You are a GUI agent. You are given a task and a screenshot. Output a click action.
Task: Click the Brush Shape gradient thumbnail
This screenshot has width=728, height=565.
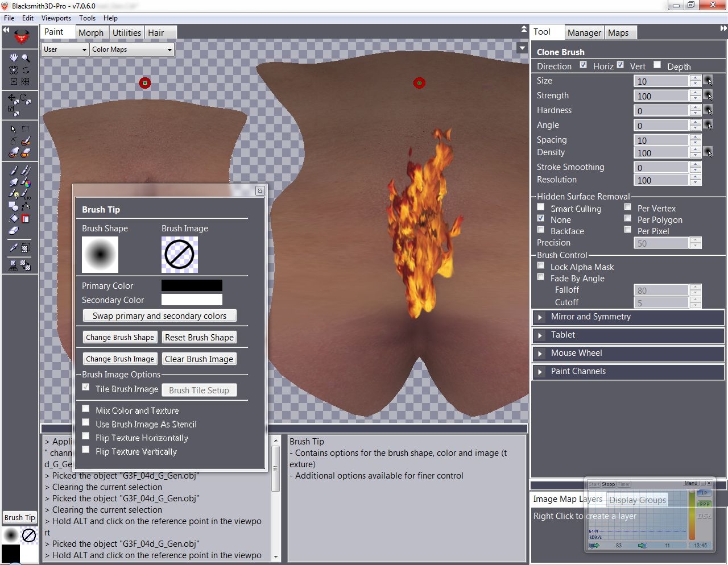[100, 255]
